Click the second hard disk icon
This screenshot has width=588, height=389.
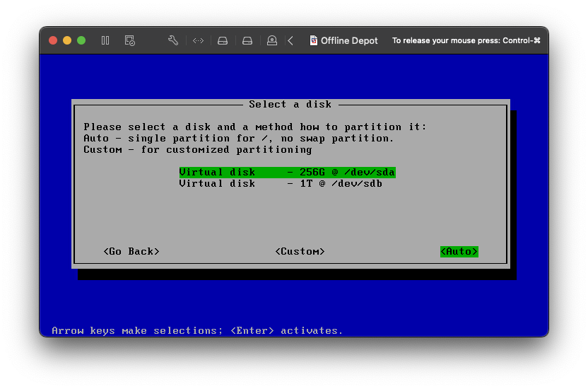point(247,40)
